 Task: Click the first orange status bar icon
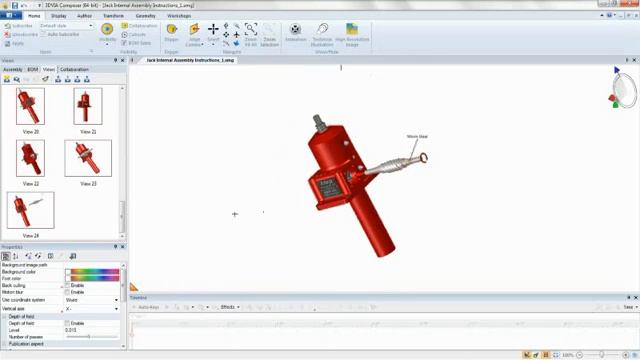click(x=527, y=355)
